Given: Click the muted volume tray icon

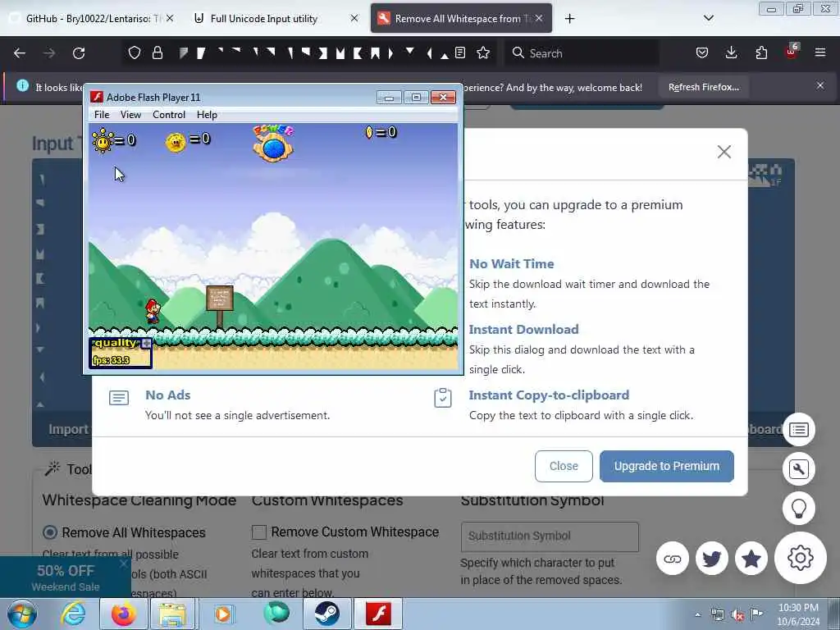Looking at the screenshot, I should [737, 615].
